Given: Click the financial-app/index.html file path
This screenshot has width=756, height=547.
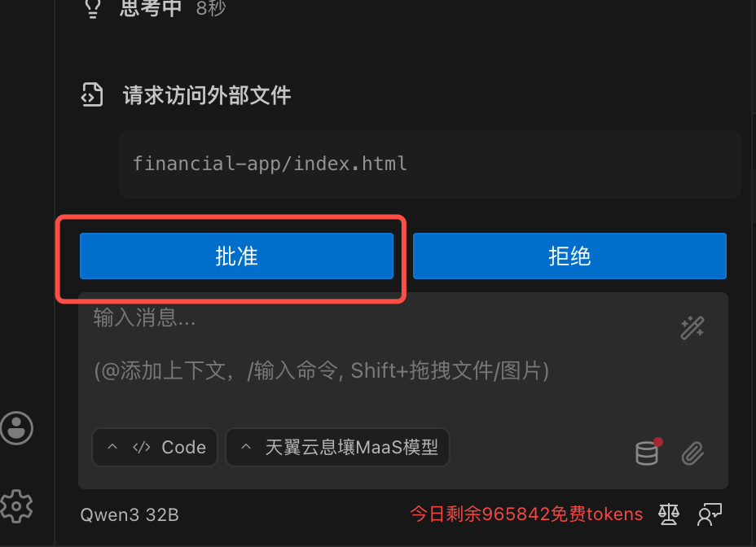Looking at the screenshot, I should (x=270, y=164).
